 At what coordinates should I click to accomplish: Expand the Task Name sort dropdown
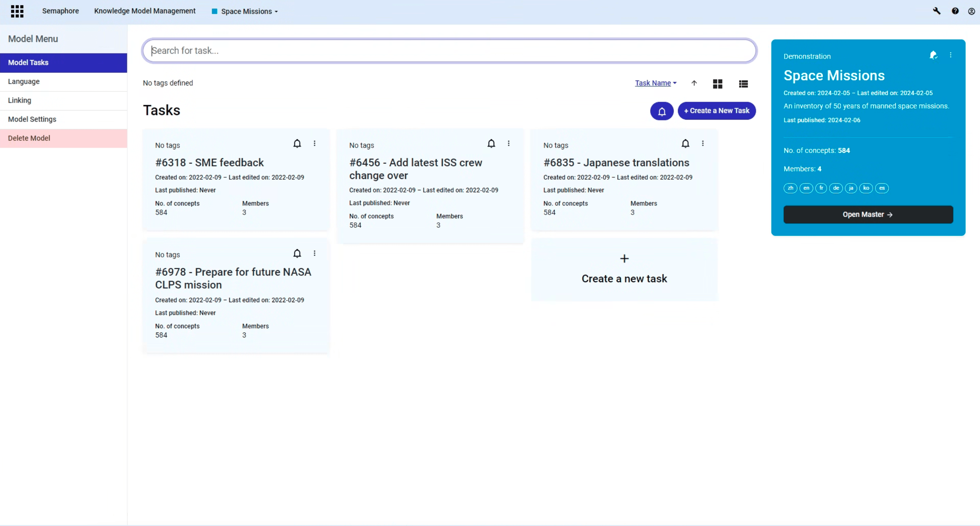pos(655,83)
